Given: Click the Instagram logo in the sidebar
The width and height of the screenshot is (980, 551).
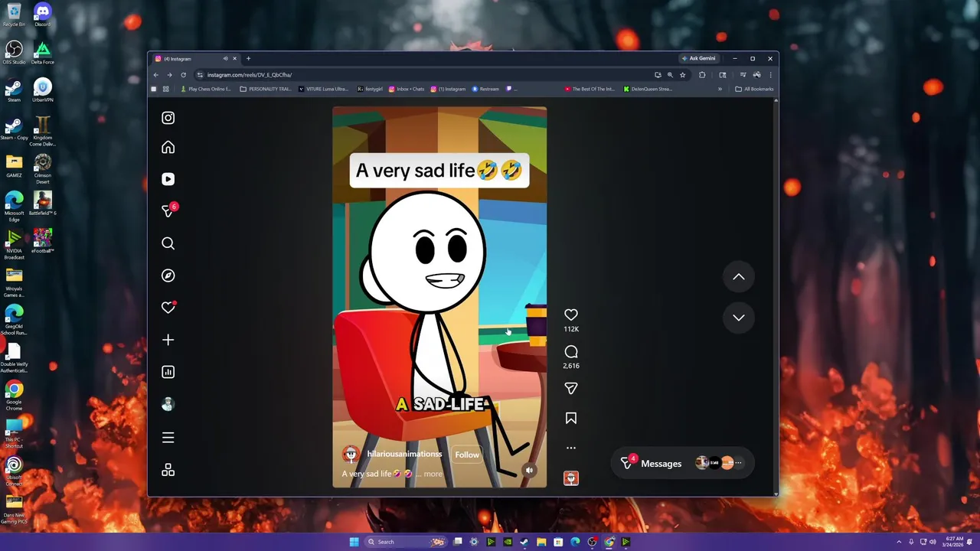Looking at the screenshot, I should pos(168,118).
